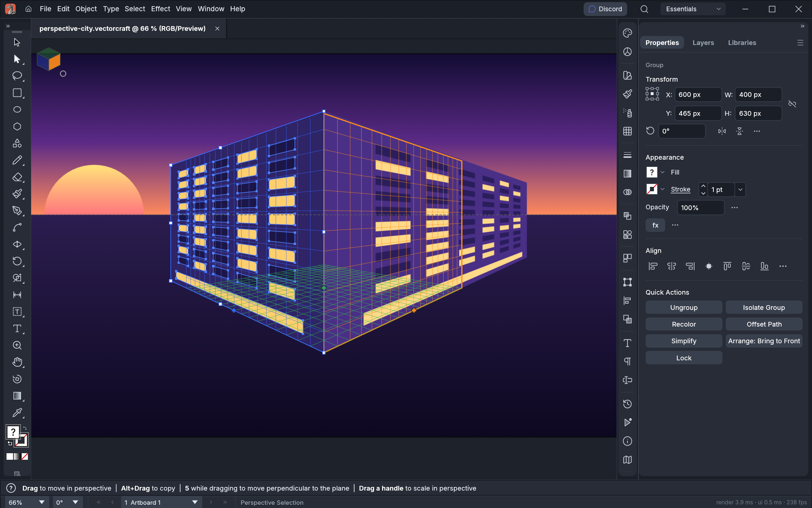The image size is (812, 508).
Task: Select the Lasso tool in toolbar
Action: (x=17, y=76)
